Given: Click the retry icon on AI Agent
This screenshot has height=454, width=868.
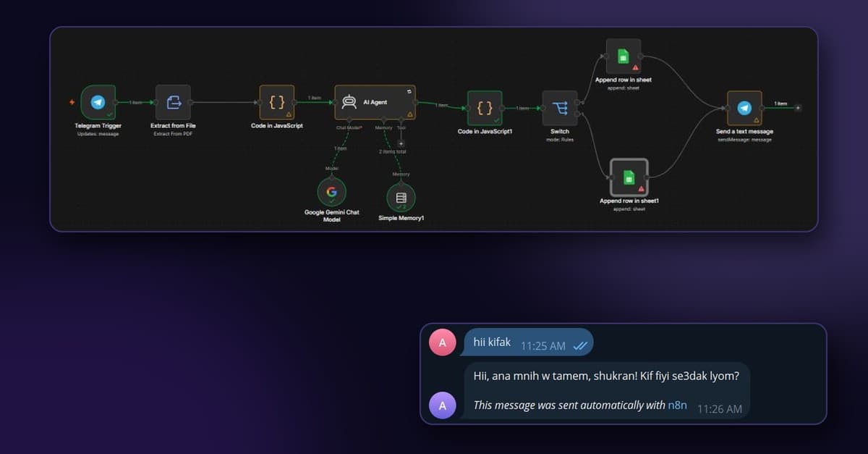Looking at the screenshot, I should click(x=409, y=91).
